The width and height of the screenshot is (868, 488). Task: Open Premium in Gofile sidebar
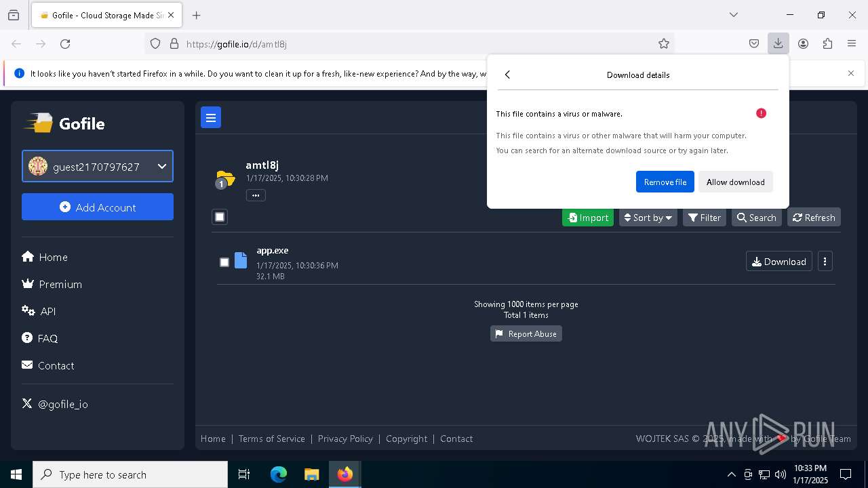pos(52,284)
